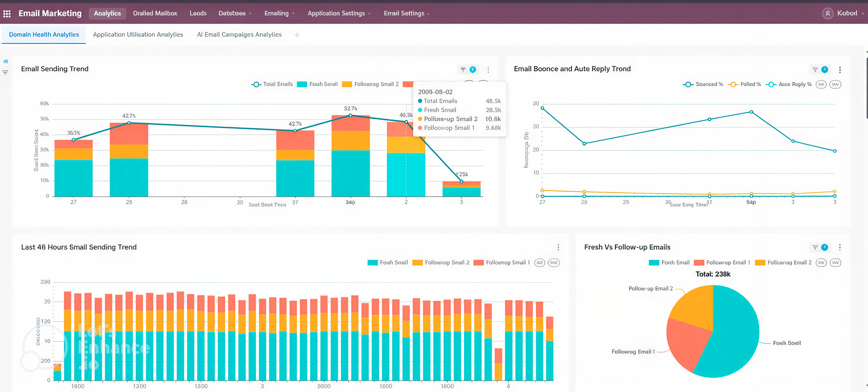Open the Orailed Mailbox menu item
Screen dimensions: 868x392
point(155,13)
